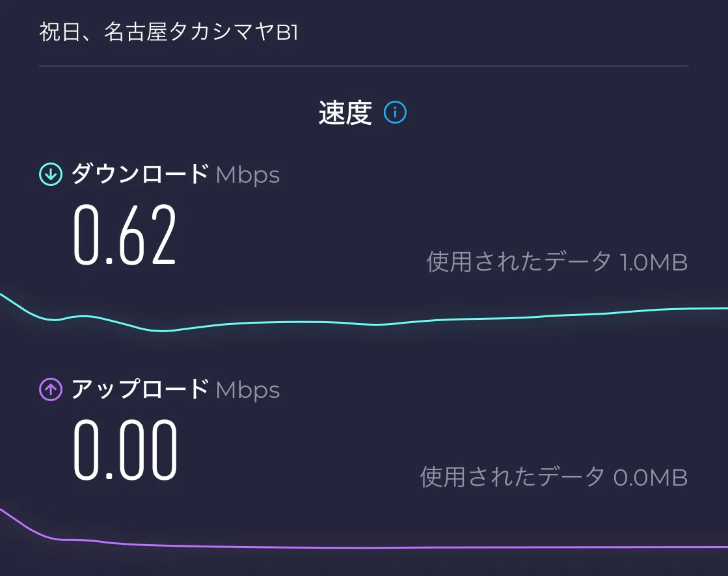This screenshot has height=576, width=728.
Task: Click the 0.0MB data usage value
Action: click(651, 478)
